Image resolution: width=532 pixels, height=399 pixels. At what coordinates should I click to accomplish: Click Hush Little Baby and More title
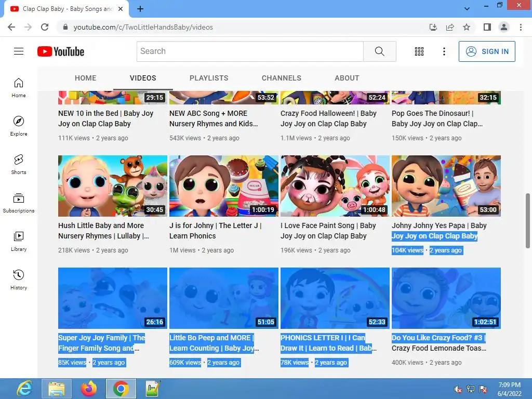pos(103,231)
